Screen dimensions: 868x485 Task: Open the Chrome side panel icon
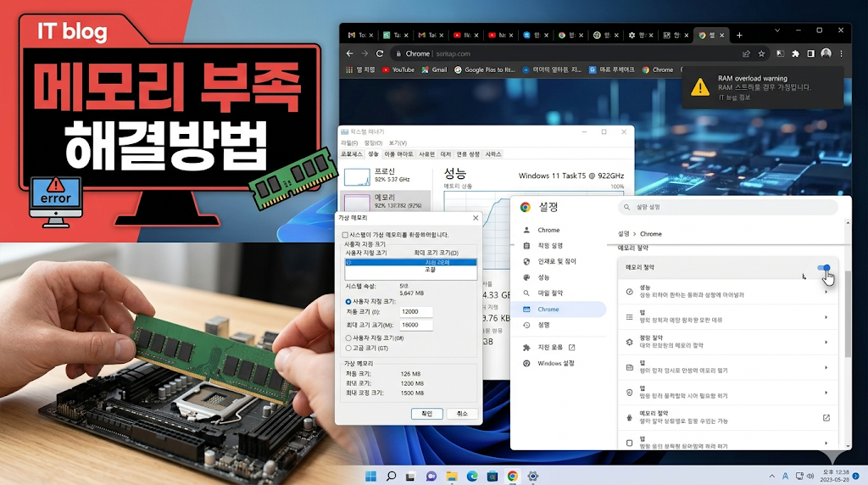point(810,53)
